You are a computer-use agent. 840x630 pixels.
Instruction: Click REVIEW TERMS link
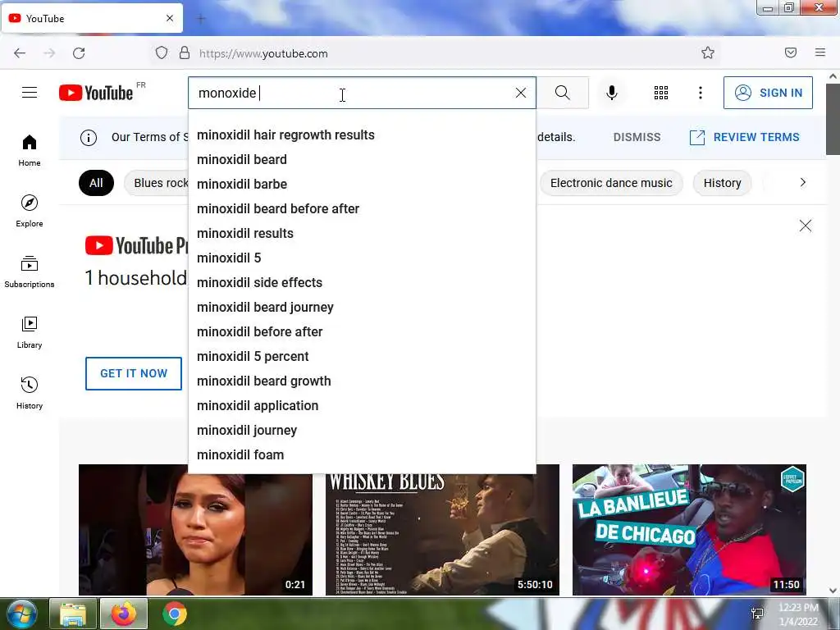(744, 137)
